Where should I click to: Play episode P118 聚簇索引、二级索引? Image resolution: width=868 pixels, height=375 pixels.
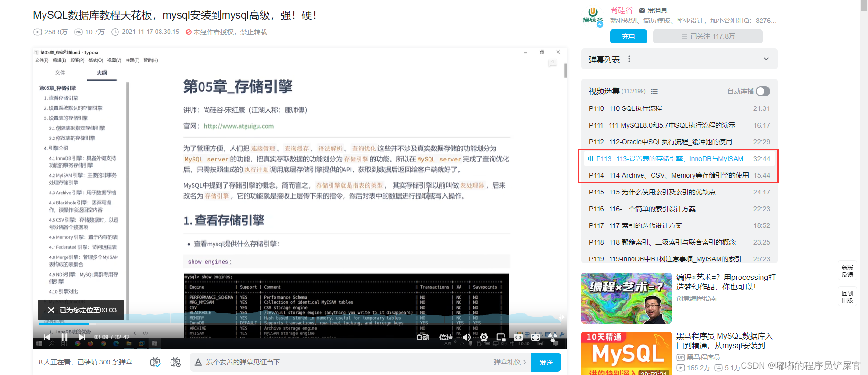pos(679,242)
